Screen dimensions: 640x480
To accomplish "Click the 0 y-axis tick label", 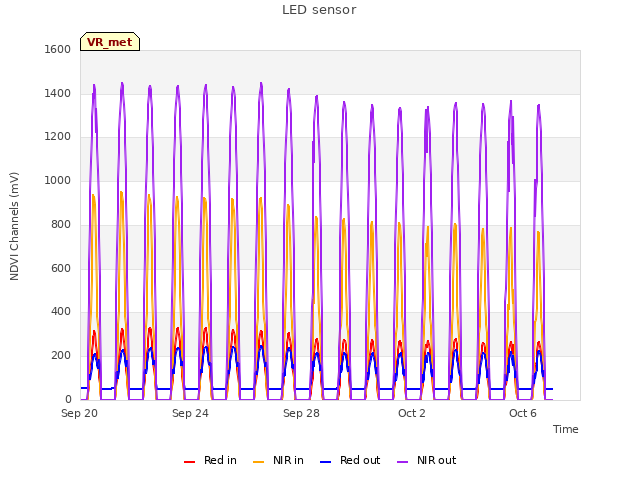I will click(x=68, y=399).
